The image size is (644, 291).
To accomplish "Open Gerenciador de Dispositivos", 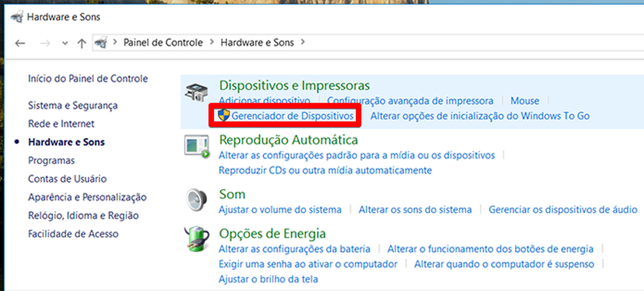I will tap(293, 116).
